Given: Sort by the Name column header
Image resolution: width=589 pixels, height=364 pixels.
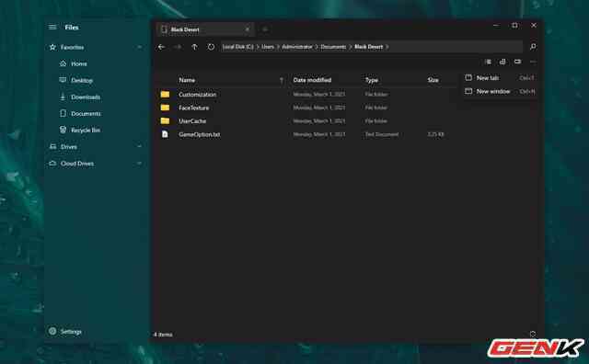Looking at the screenshot, I should tap(187, 80).
